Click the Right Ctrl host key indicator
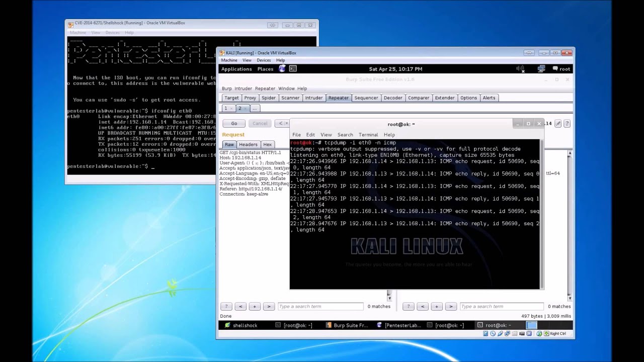Screen dimensions: 644x362 [555, 333]
